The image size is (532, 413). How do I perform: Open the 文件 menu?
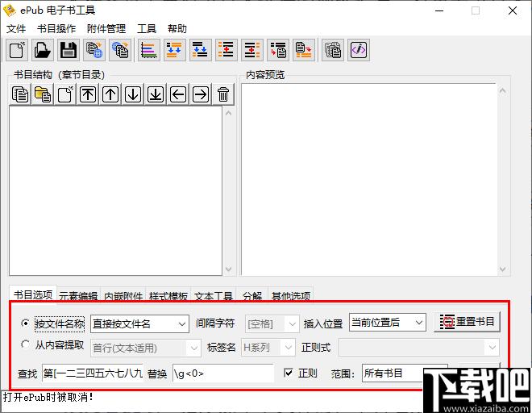[x=16, y=28]
